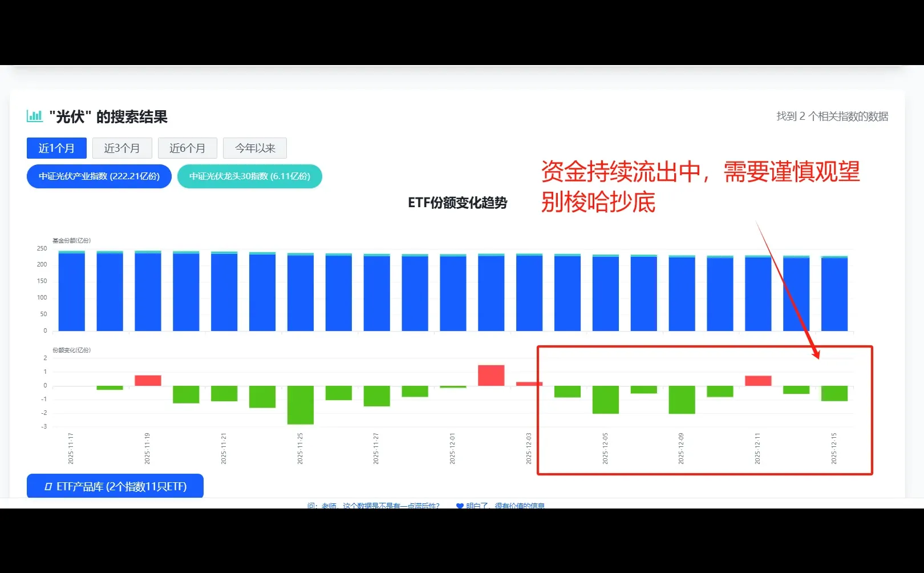Open the 问：老师 question link
This screenshot has height=573, width=924.
pyautogui.click(x=374, y=506)
